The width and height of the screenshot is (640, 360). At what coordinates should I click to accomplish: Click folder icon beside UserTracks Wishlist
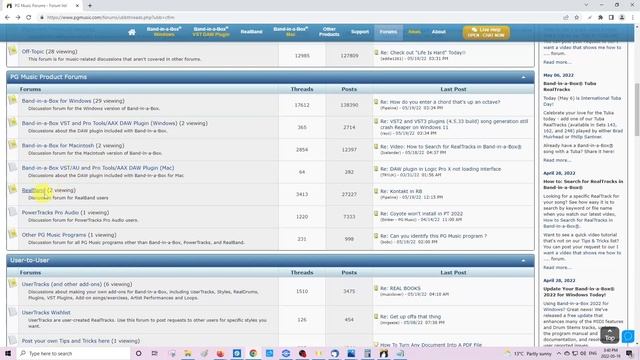(13, 312)
